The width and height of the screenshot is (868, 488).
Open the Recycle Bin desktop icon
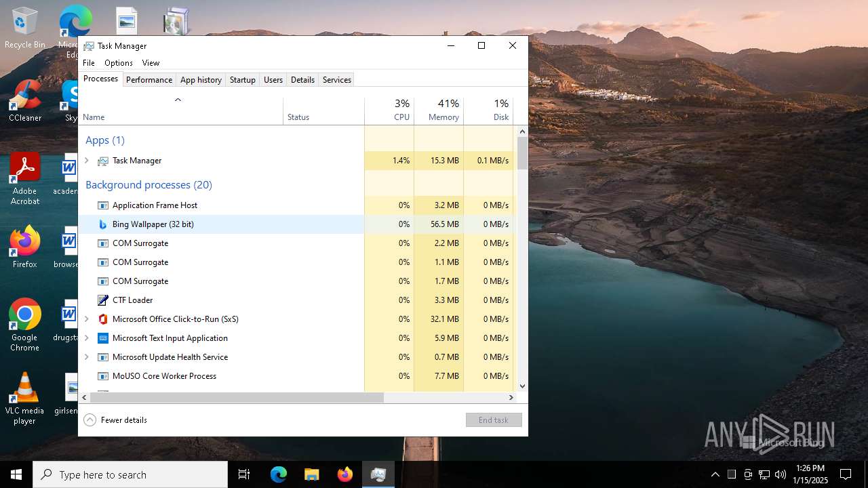point(25,28)
